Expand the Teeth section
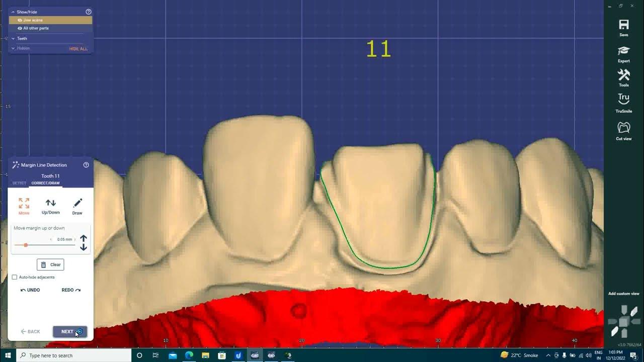Viewport: 644px width, 362px height. pos(13,38)
